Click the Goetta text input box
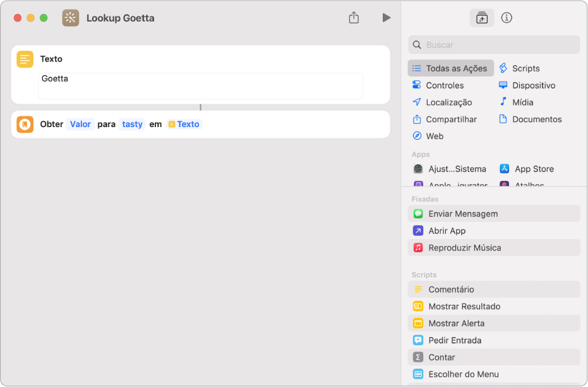 [x=200, y=86]
